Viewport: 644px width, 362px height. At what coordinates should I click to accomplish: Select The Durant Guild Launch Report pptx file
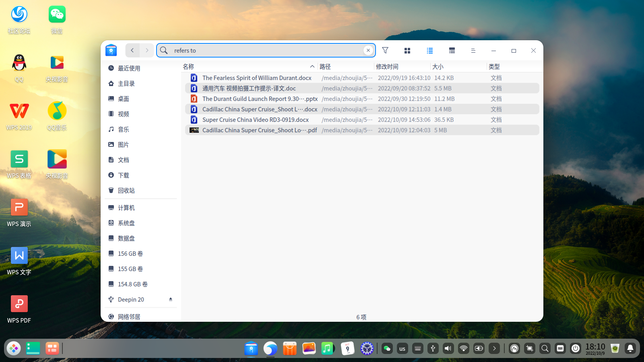362,99
